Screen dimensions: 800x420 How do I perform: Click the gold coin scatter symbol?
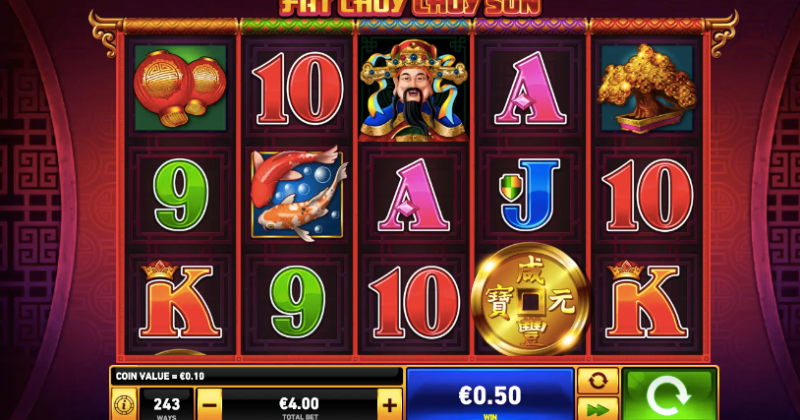(531, 299)
